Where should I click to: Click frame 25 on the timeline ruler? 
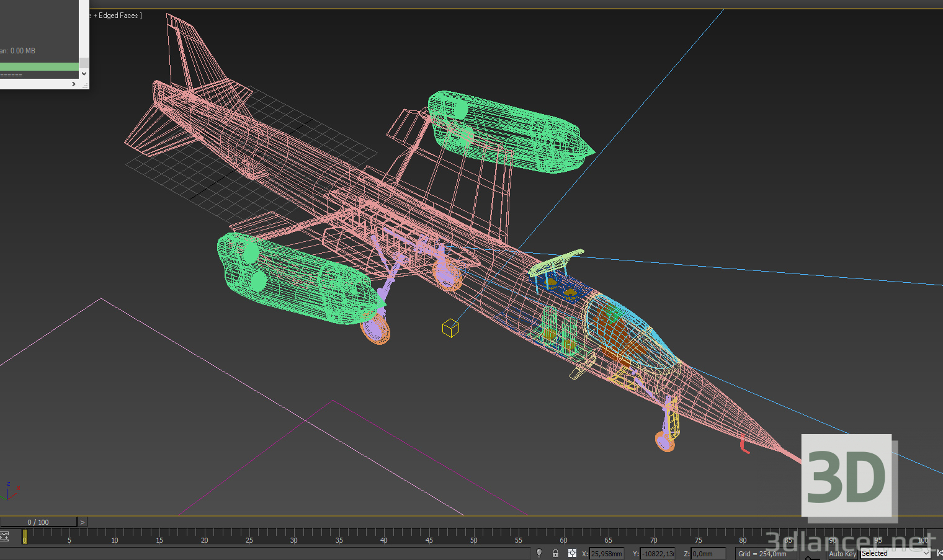point(249,540)
